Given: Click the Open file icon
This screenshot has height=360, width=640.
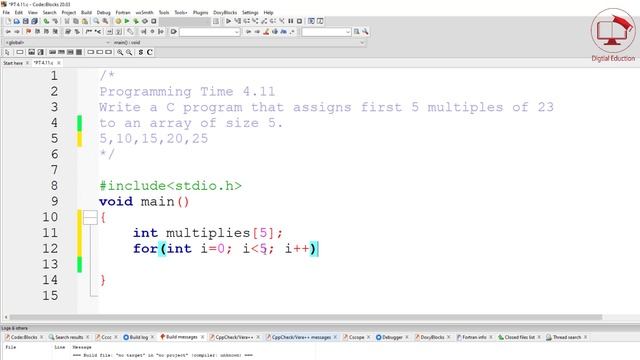Looking at the screenshot, I should 17,21.
